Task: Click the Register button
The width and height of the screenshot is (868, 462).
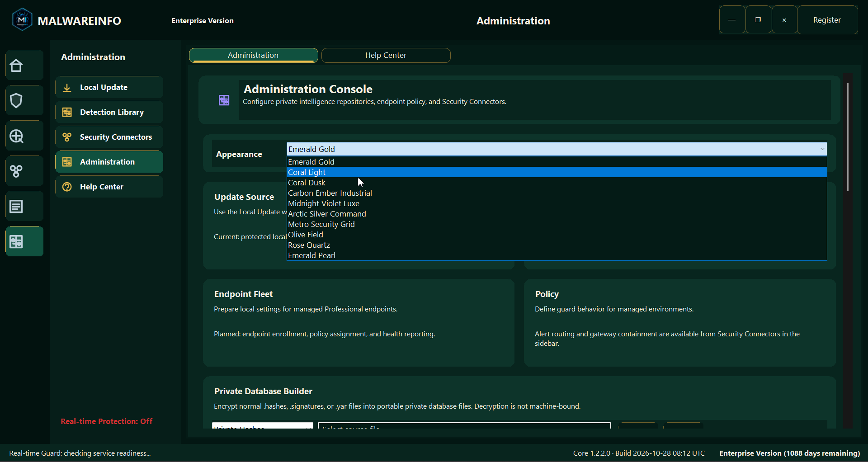Action: (x=827, y=20)
